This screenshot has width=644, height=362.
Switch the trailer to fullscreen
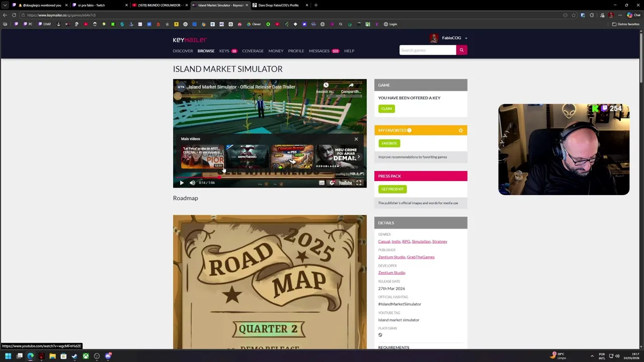pos(359,183)
